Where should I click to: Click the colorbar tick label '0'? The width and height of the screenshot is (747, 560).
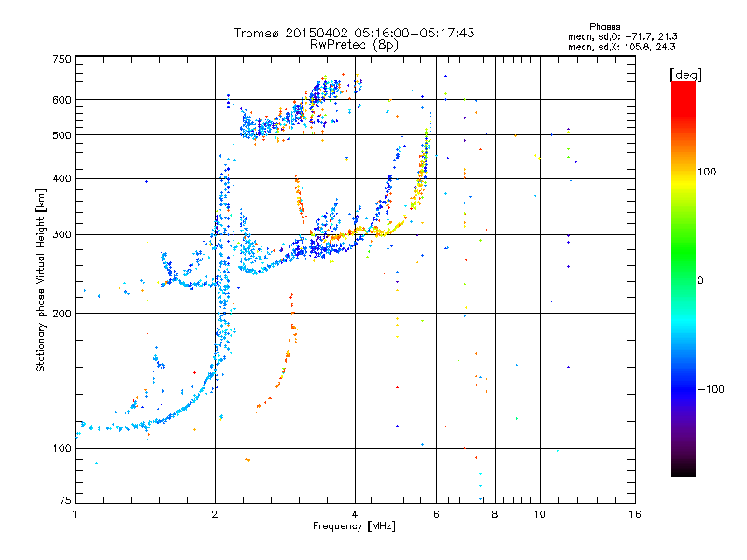click(700, 281)
